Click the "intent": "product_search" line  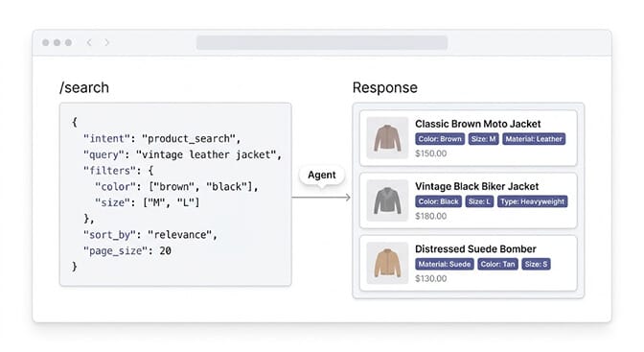click(x=162, y=138)
